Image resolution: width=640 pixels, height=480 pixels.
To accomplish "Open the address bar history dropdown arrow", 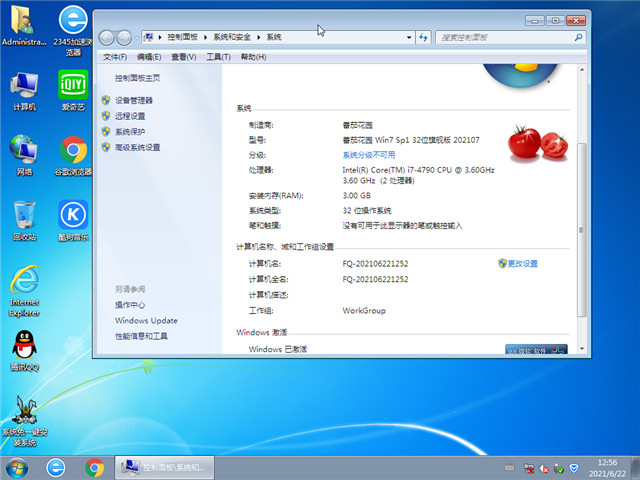I will (409, 38).
